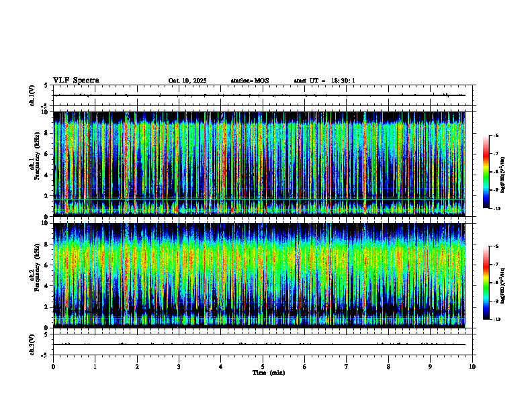
Task: Click the "-10" tick on ch.1 colorbar
Action: (497, 209)
